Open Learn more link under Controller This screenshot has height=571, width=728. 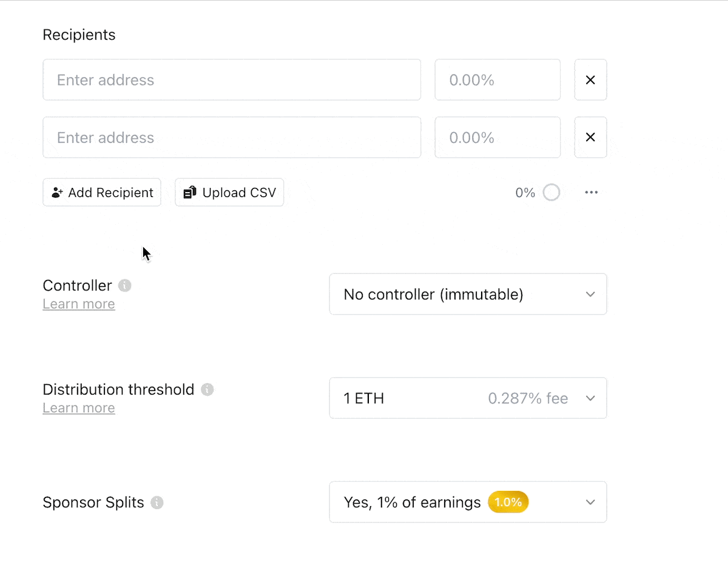pyautogui.click(x=79, y=304)
